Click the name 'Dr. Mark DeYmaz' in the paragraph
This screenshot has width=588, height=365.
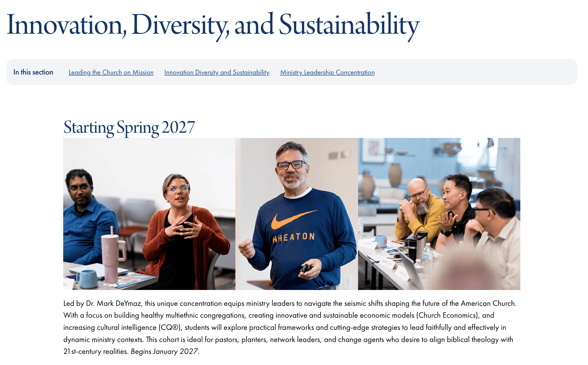pos(114,303)
